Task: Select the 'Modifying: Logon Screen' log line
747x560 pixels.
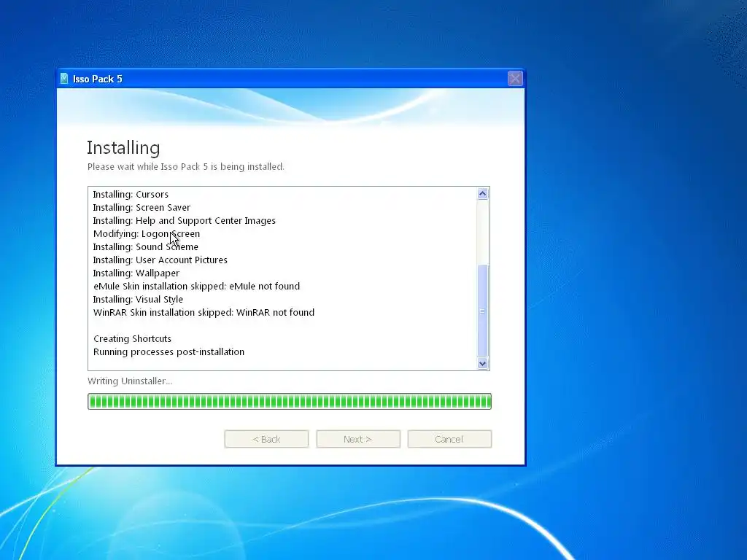Action: 146,234
